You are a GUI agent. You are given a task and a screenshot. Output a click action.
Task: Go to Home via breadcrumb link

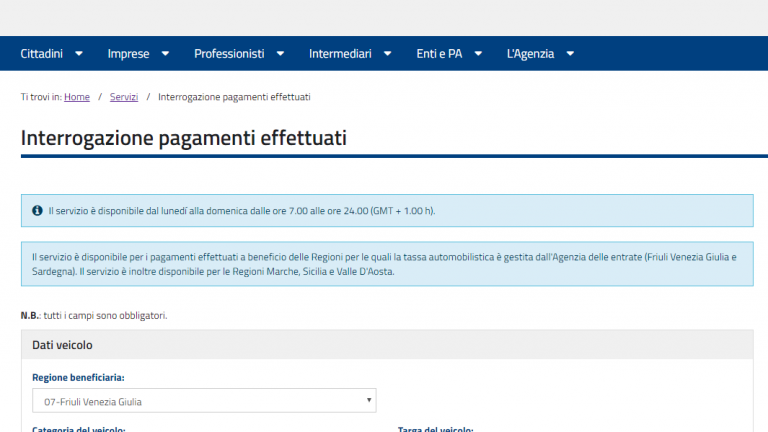pyautogui.click(x=77, y=97)
